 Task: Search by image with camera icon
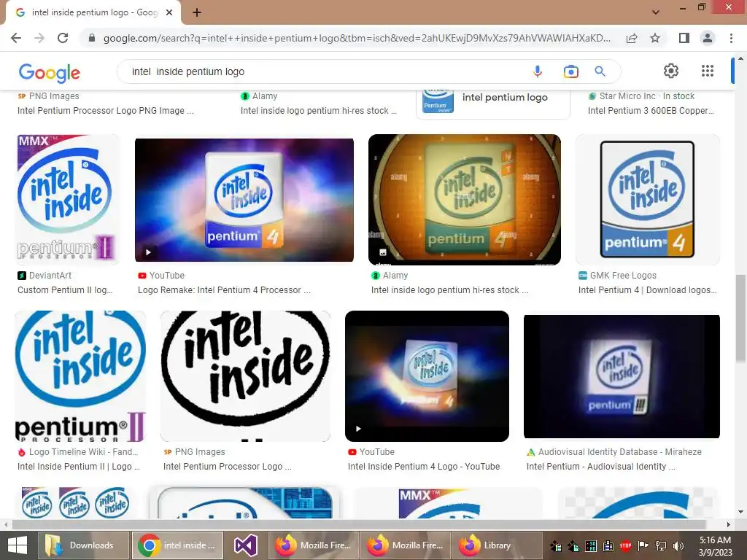coord(570,71)
